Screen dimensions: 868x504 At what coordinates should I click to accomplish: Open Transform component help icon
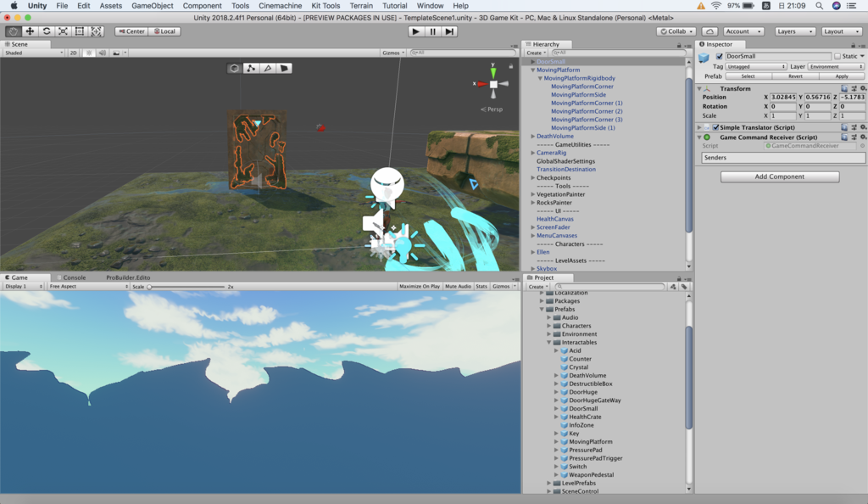[844, 88]
